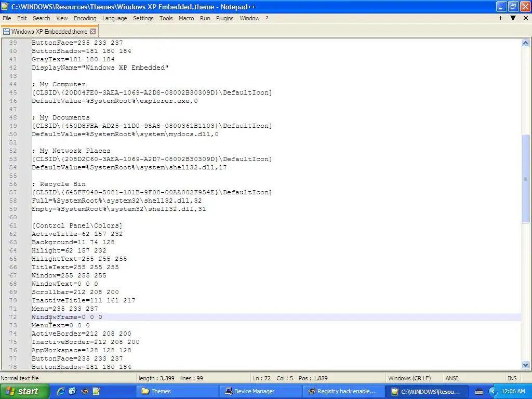Expand hidden system tray icons arrow
Image resolution: width=532 pixels, height=399 pixels.
pyautogui.click(x=493, y=392)
